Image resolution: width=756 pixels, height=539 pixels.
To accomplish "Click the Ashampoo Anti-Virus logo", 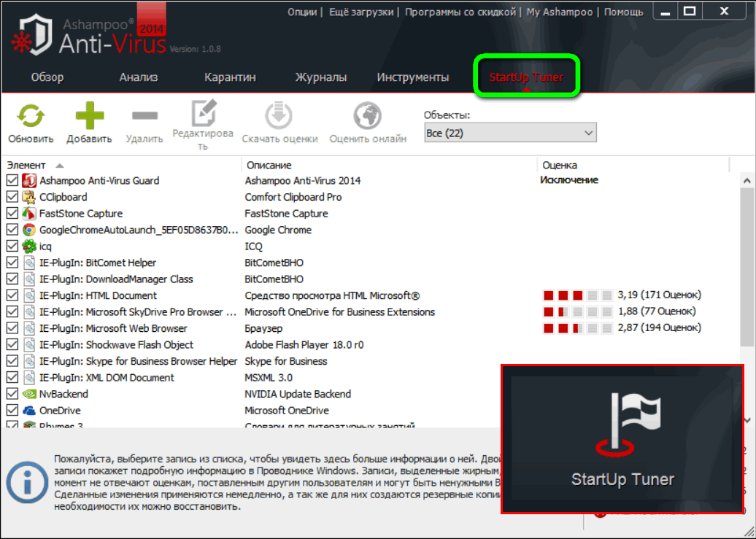I will (33, 35).
